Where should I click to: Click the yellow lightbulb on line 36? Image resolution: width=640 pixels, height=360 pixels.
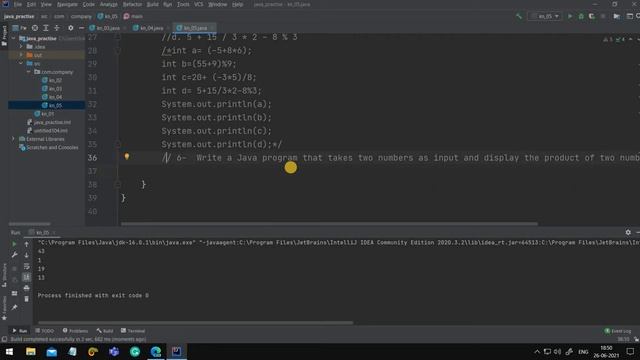coord(127,157)
